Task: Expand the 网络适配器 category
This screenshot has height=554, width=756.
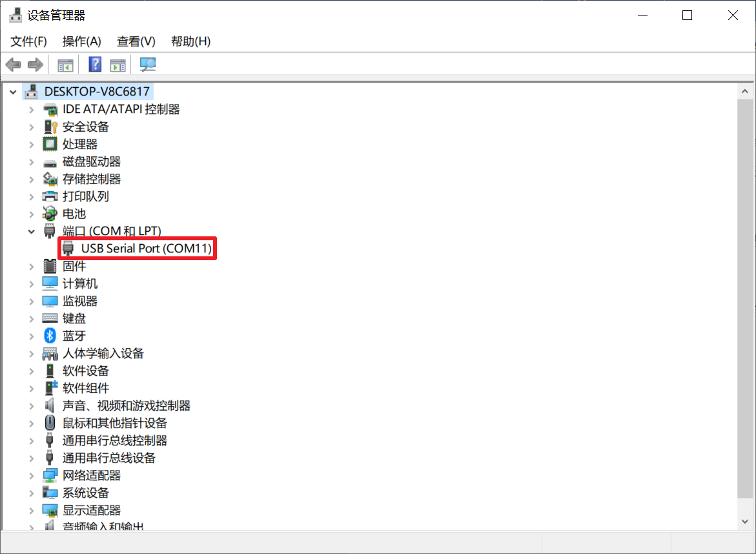Action: (31, 475)
